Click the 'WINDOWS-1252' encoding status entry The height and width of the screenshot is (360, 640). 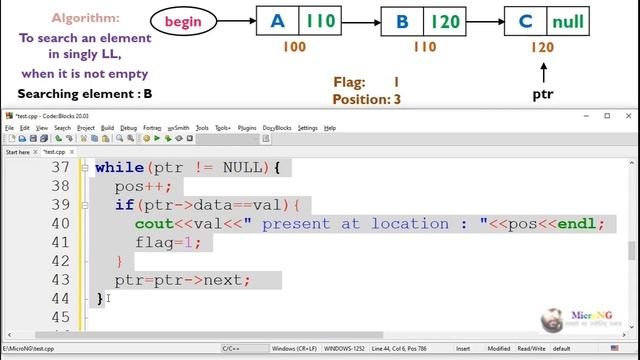[344, 348]
